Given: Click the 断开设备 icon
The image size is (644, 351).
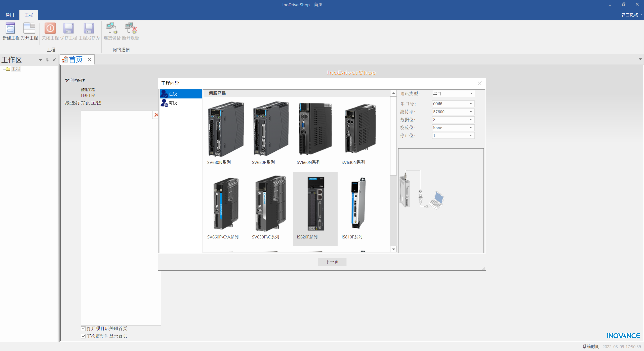Looking at the screenshot, I should (x=131, y=28).
